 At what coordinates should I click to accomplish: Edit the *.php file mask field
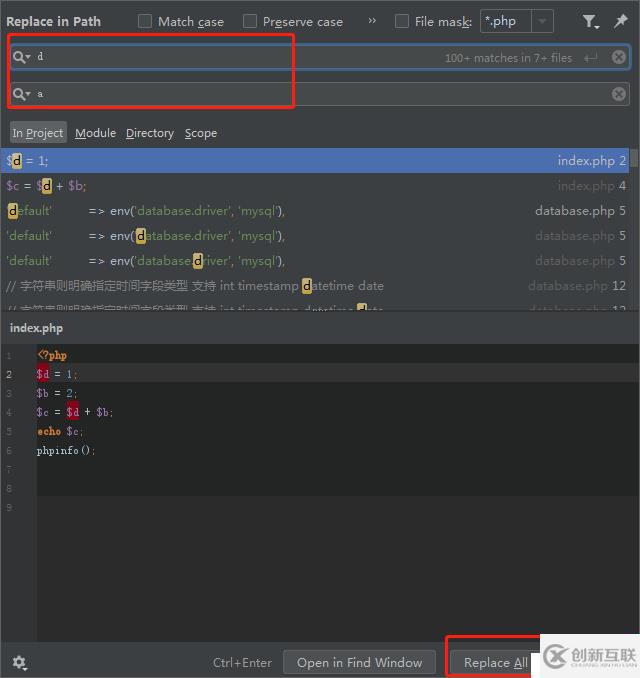coord(505,21)
